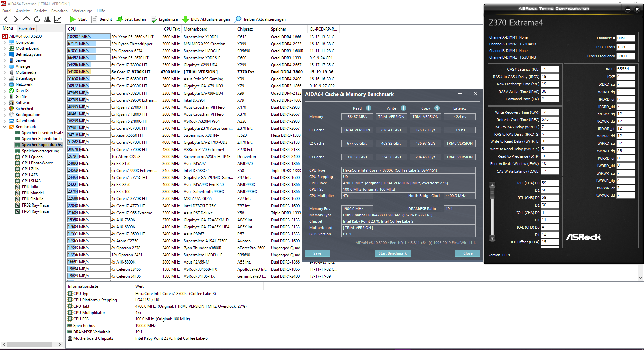
Task: Select Computer in the navigation tree
Action: (25, 42)
